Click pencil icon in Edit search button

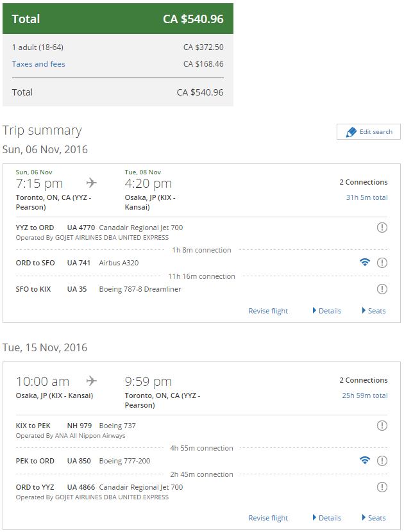click(351, 132)
